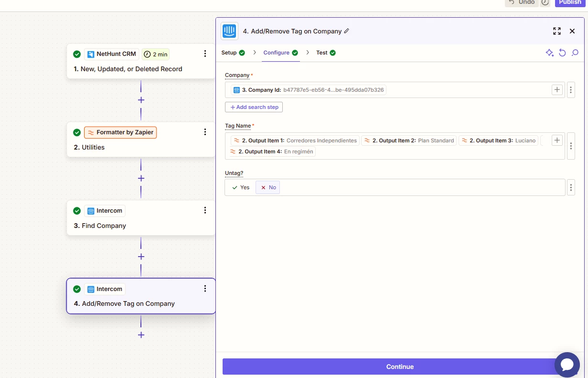Add step after Add/Remove Tag step
Viewport: 588px width, 378px height.
point(141,335)
